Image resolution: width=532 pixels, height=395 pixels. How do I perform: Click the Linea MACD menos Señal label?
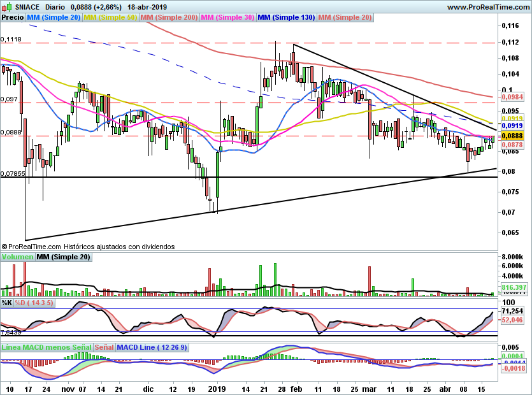47,348
